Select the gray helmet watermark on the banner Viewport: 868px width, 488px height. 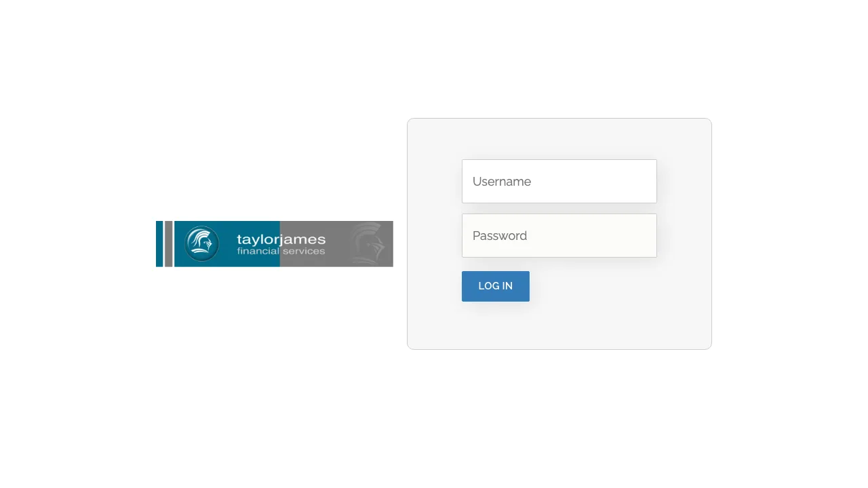(368, 243)
